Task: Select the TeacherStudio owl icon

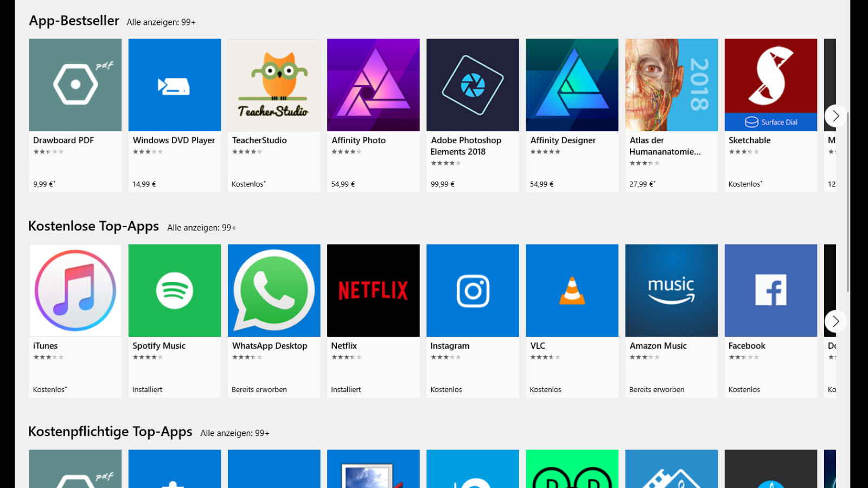Action: click(x=274, y=85)
